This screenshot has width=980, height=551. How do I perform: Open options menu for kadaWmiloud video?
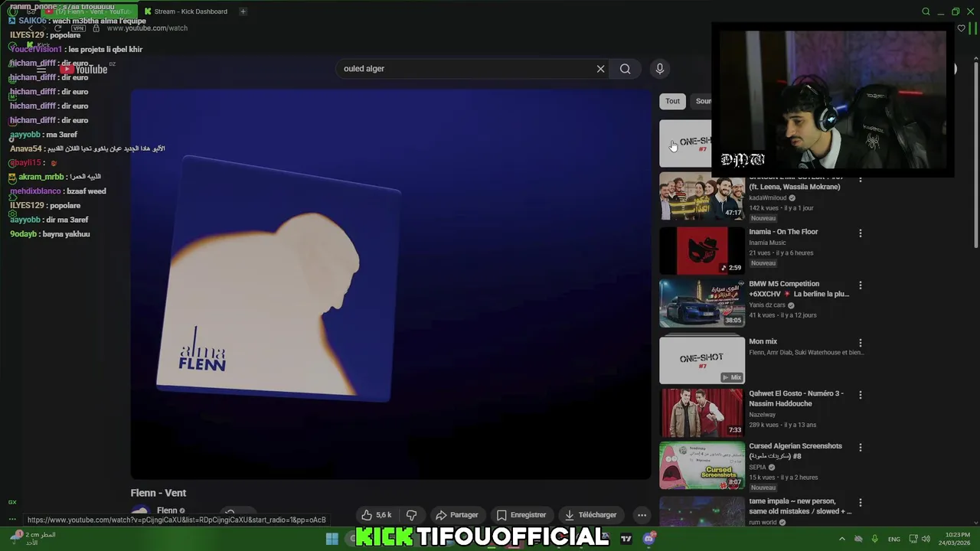[x=861, y=179]
